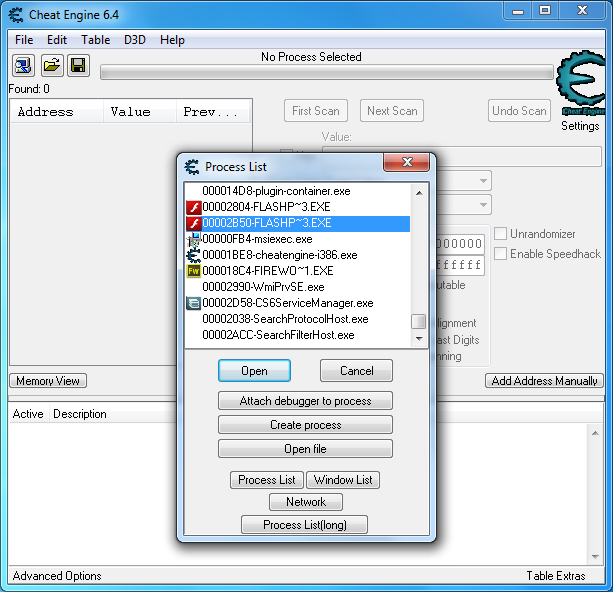Click Flash icon of 00002804-FLASHP~3.EXE

point(194,207)
